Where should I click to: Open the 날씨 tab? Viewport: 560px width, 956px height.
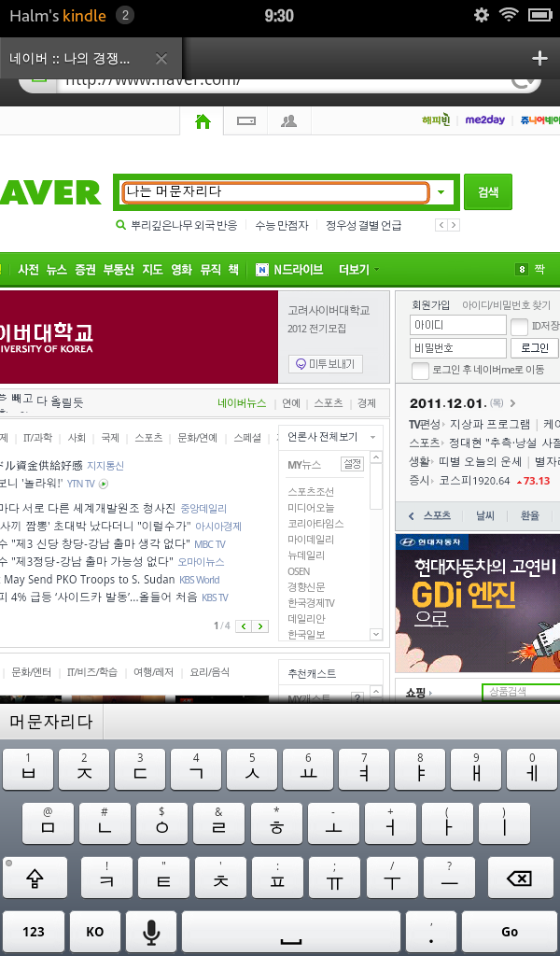pos(485,515)
